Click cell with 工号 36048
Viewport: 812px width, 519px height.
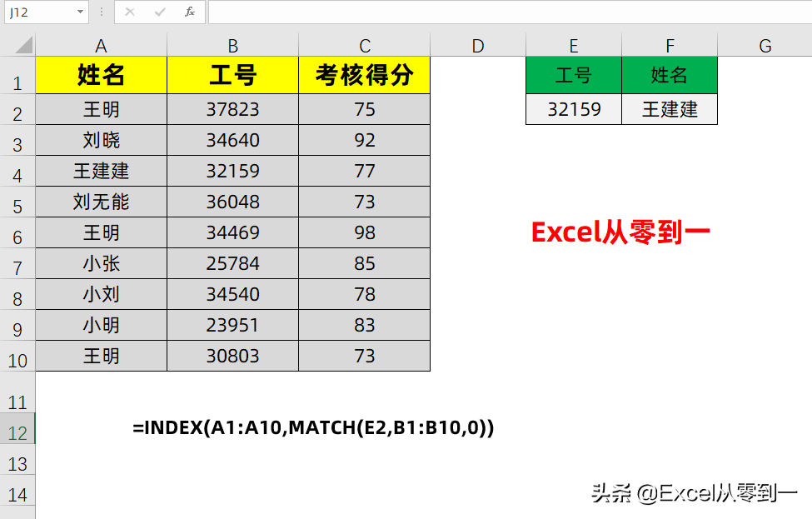coord(232,202)
